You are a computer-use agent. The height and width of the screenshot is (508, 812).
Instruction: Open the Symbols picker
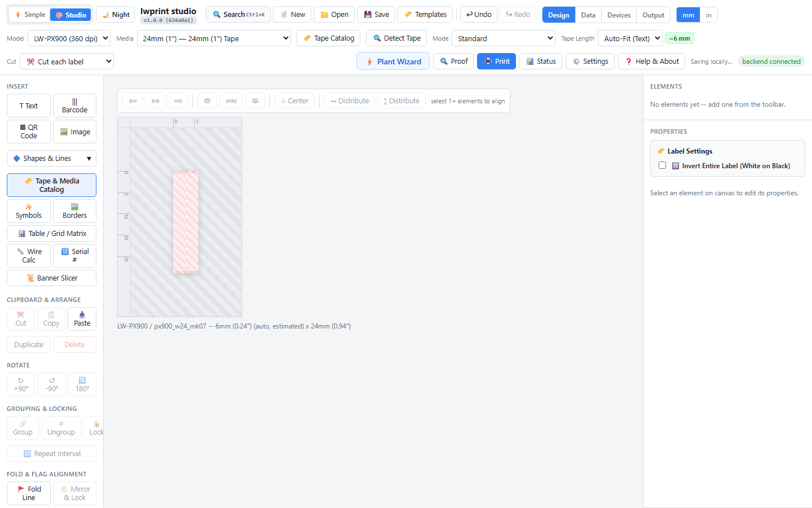click(29, 211)
